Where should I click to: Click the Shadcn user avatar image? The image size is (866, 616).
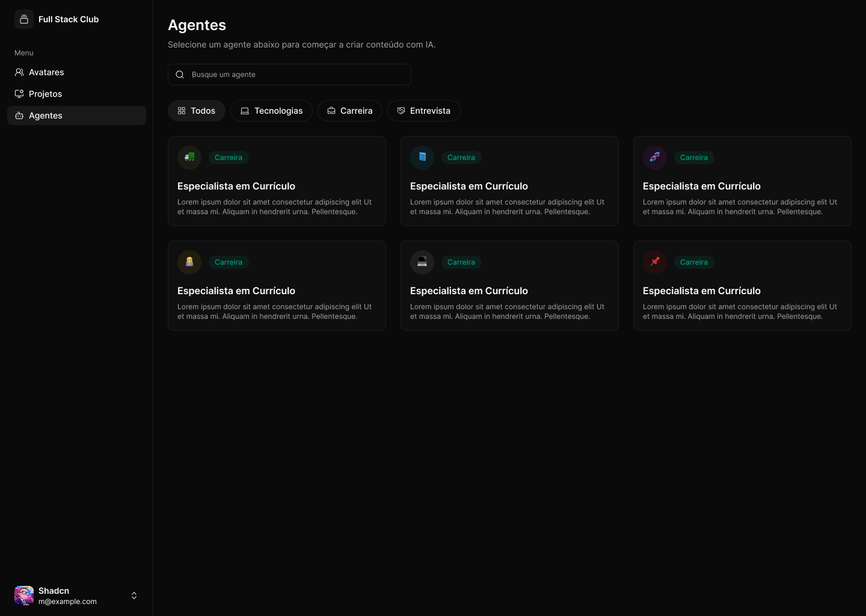[x=24, y=596]
